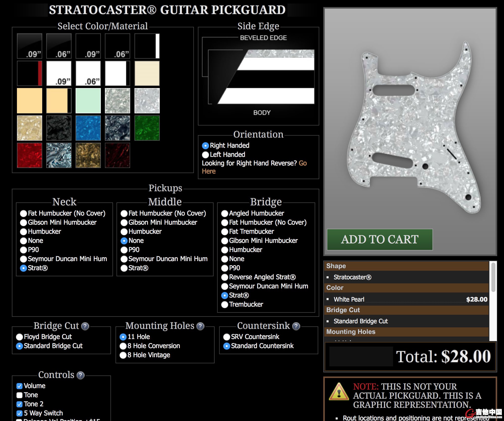Open the Mounting Holes help icon

coord(200,326)
